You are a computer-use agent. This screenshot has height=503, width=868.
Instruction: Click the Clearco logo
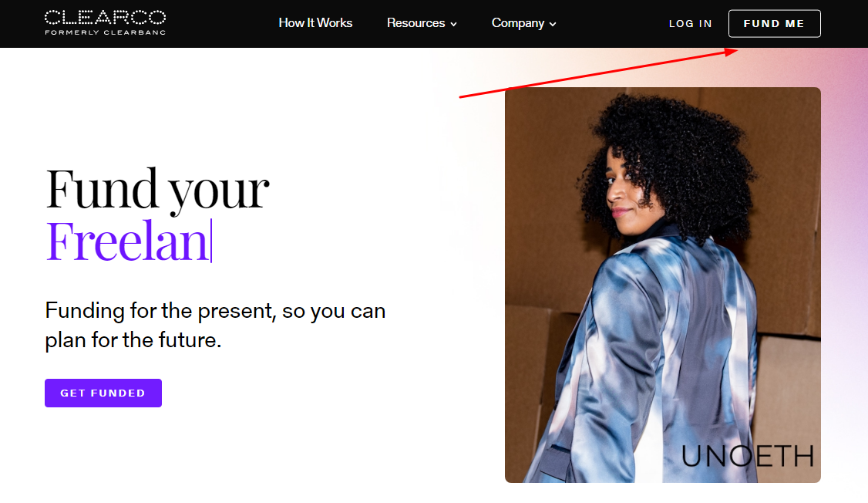click(x=105, y=18)
